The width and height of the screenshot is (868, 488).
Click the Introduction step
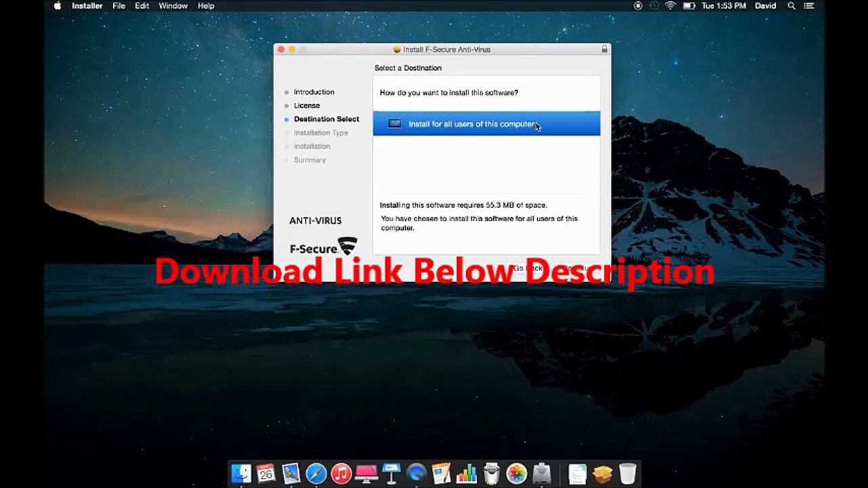314,92
